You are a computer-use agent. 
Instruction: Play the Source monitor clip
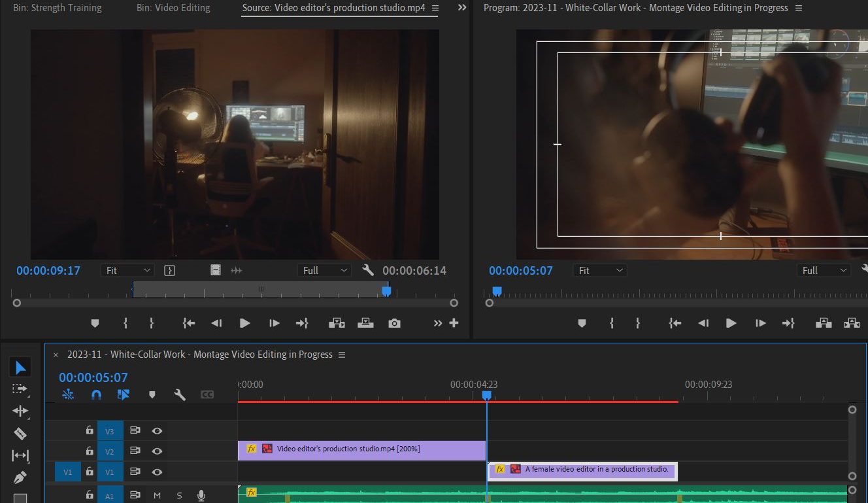[x=245, y=323]
